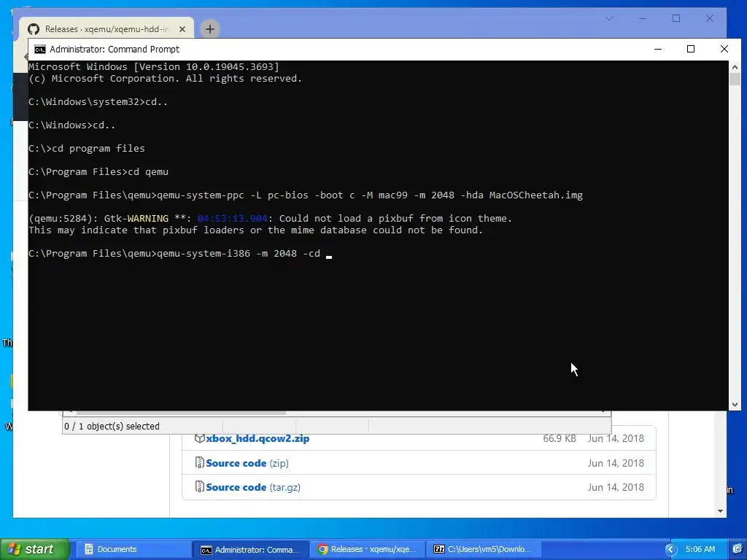Click the archive icon beside Source code (tar.gz)
This screenshot has width=747, height=560.
tap(200, 486)
